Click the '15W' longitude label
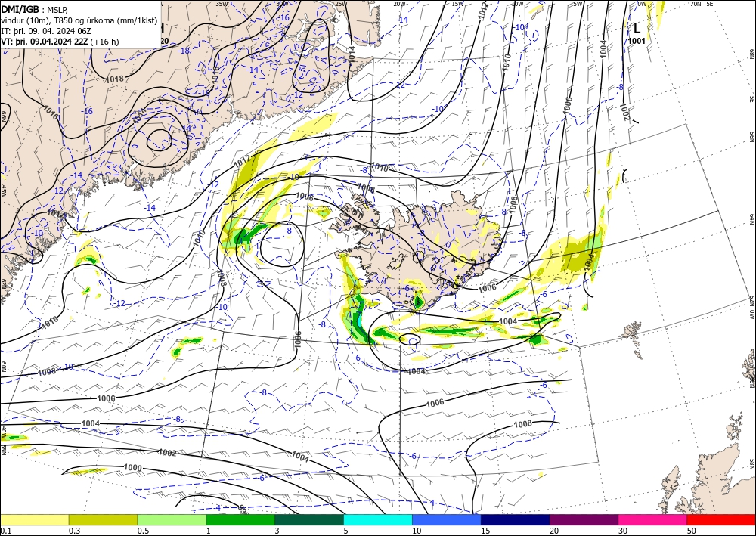 457,4
